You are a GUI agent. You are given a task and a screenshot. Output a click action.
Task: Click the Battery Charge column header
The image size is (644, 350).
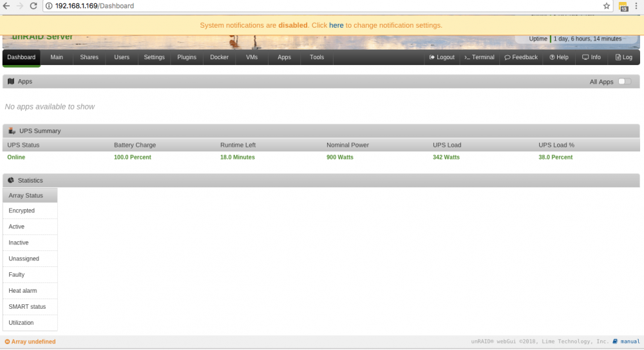pyautogui.click(x=135, y=145)
